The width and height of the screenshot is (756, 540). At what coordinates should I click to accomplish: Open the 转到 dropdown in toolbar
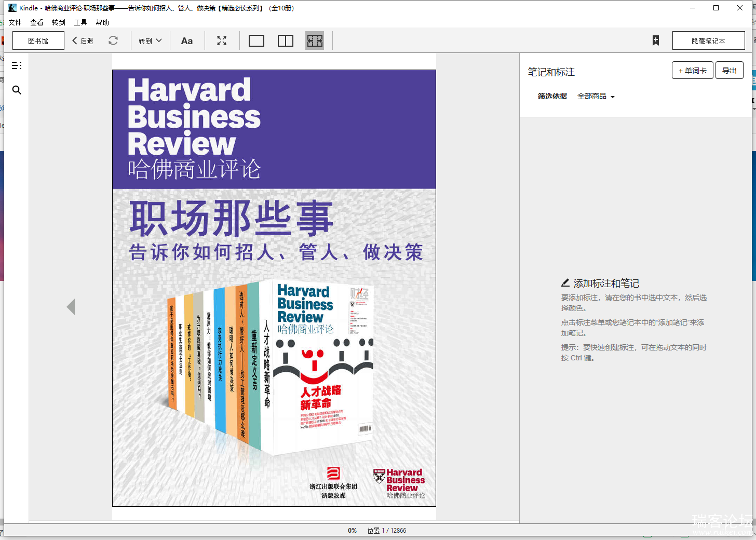(150, 40)
